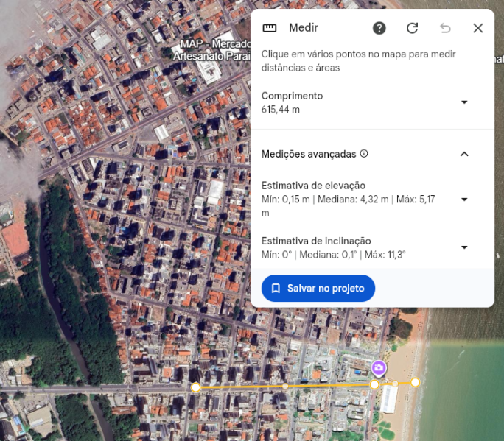Undo the last measurement point

tap(445, 28)
